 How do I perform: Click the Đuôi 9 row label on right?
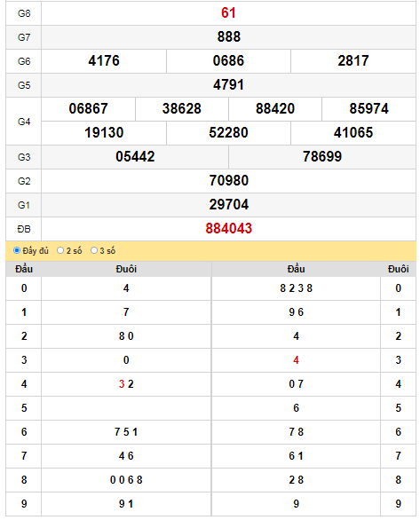(398, 504)
